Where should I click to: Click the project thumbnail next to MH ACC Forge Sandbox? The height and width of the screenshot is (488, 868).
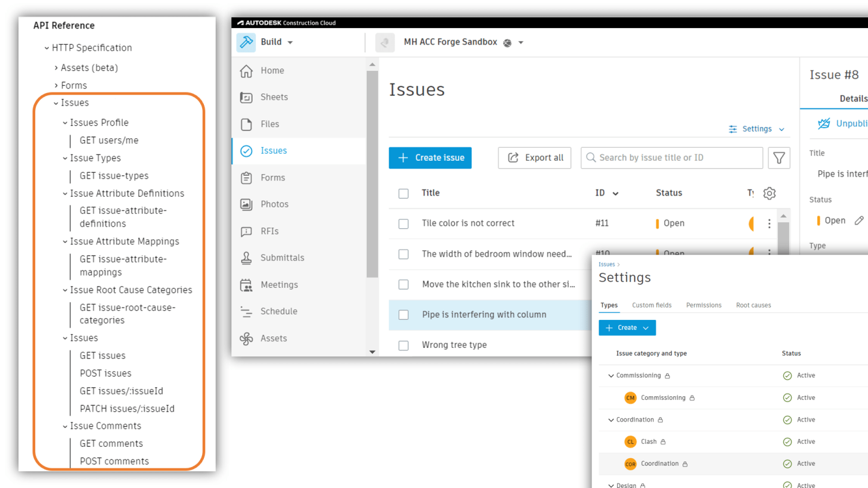[x=385, y=42]
